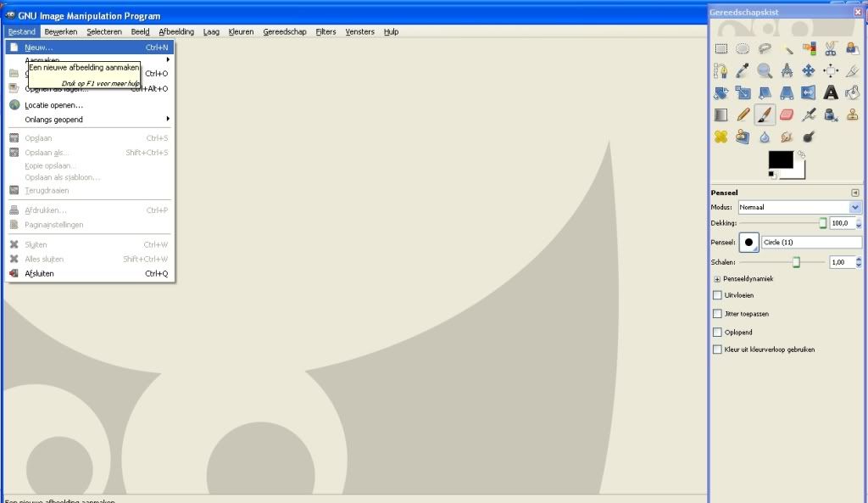This screenshot has height=503, width=868.
Task: Select the Text tool icon
Action: coord(831,92)
